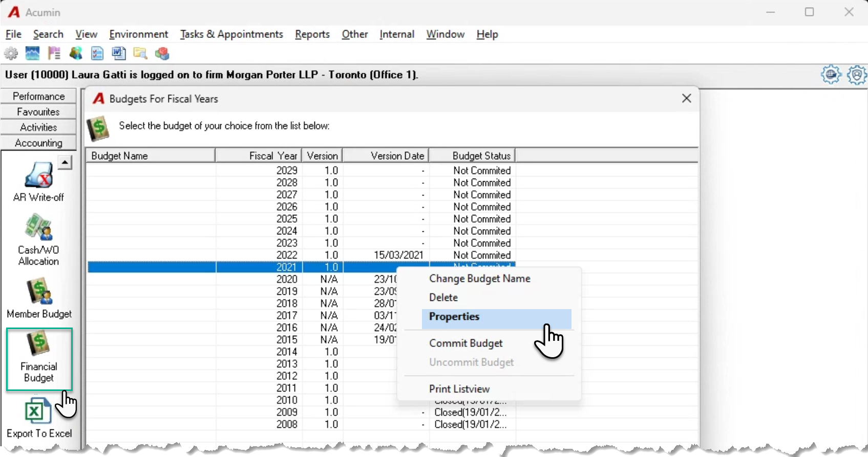Close the Budgets For Fiscal Years dialog
This screenshot has width=868, height=457.
[687, 98]
